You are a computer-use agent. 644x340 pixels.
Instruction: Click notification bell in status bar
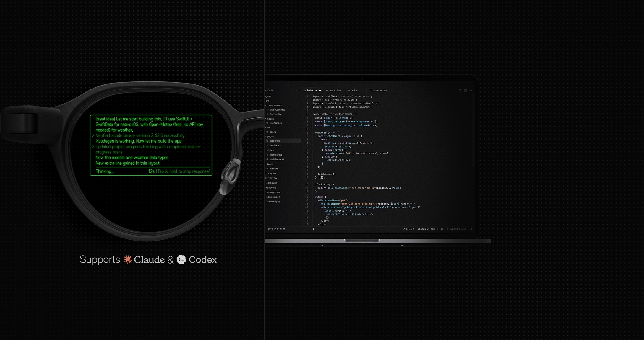click(x=471, y=229)
